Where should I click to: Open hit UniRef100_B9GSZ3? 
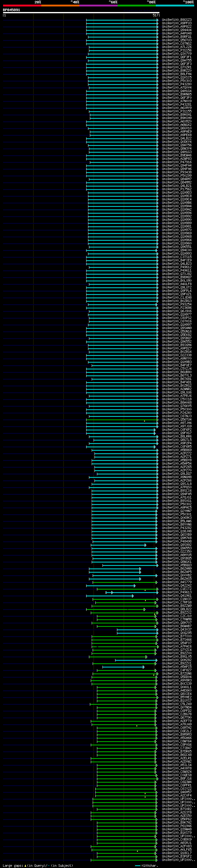point(177,20)
